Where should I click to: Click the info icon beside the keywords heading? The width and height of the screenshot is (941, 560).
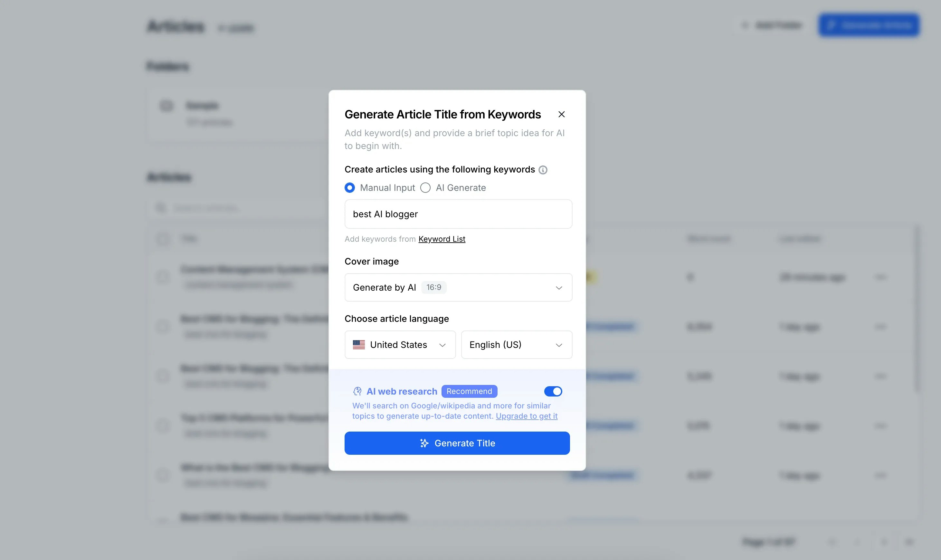coord(543,170)
